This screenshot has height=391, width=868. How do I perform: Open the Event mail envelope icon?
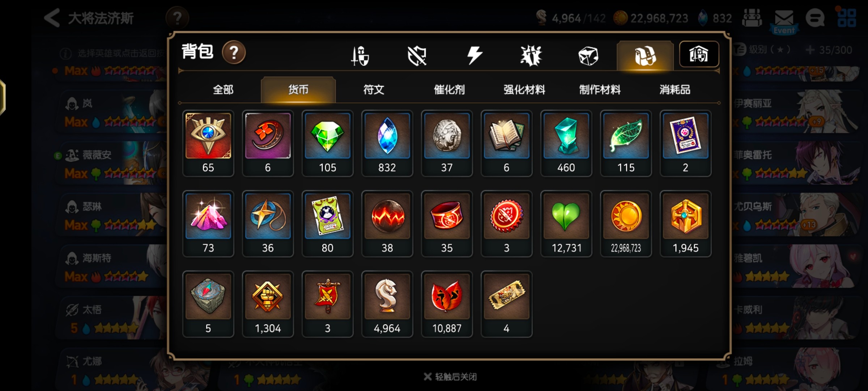[784, 21]
